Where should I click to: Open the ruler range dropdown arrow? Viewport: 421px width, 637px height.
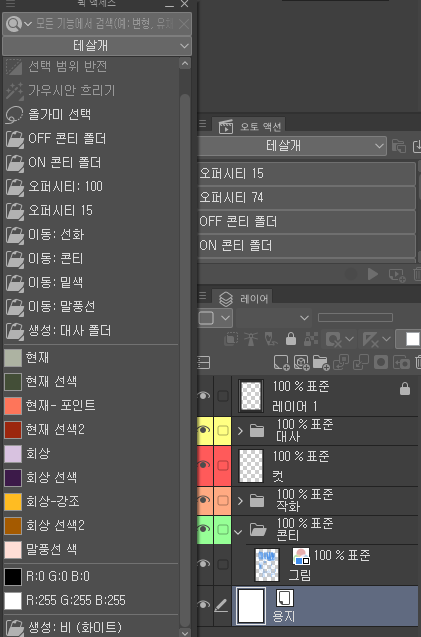click(x=386, y=339)
